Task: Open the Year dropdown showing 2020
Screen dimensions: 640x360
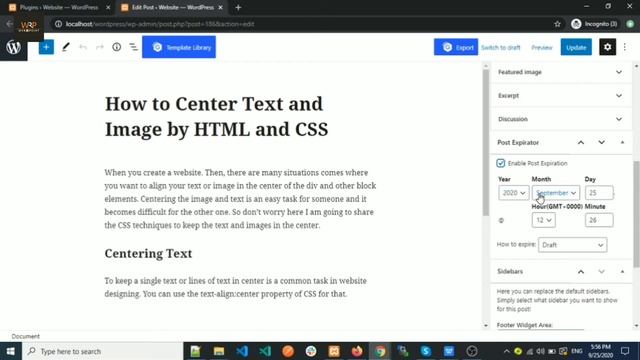Action: click(x=513, y=193)
